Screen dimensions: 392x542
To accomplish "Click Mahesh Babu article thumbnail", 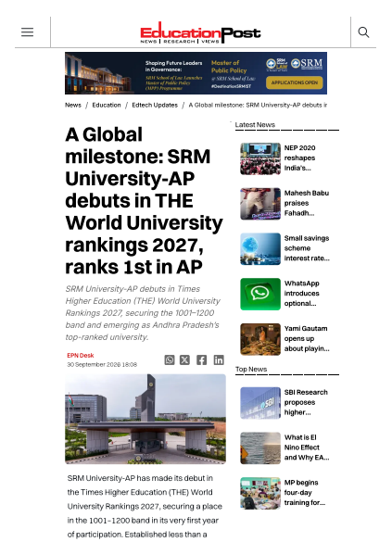I will point(260,204).
